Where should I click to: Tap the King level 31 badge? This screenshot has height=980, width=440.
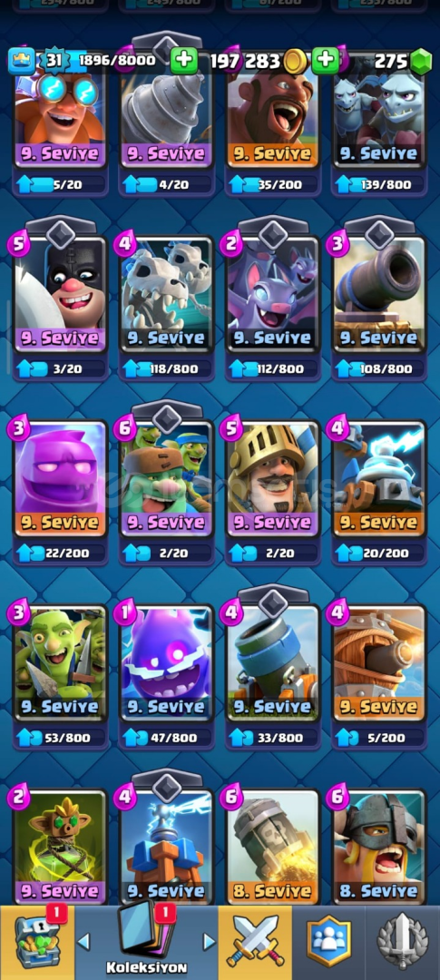(x=54, y=61)
